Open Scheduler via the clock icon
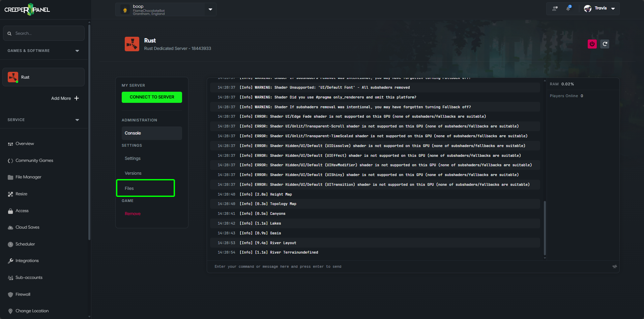644x319 pixels. click(x=10, y=244)
